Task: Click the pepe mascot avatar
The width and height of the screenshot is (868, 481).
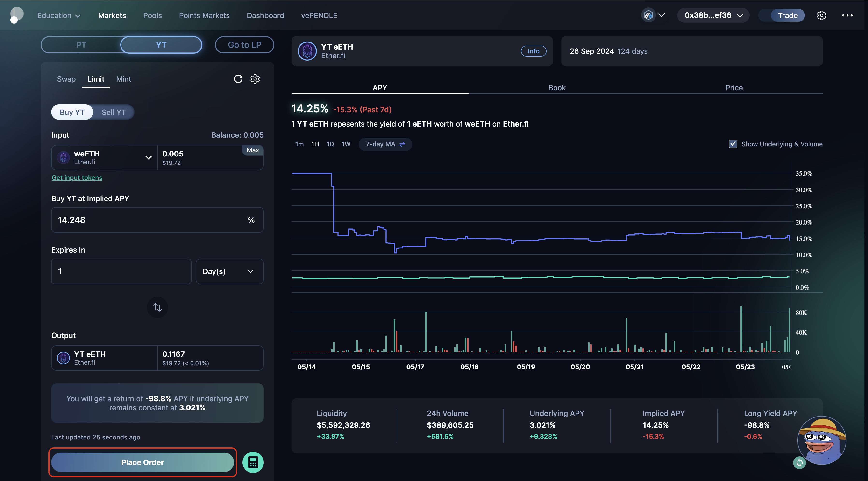Action: coord(822,439)
